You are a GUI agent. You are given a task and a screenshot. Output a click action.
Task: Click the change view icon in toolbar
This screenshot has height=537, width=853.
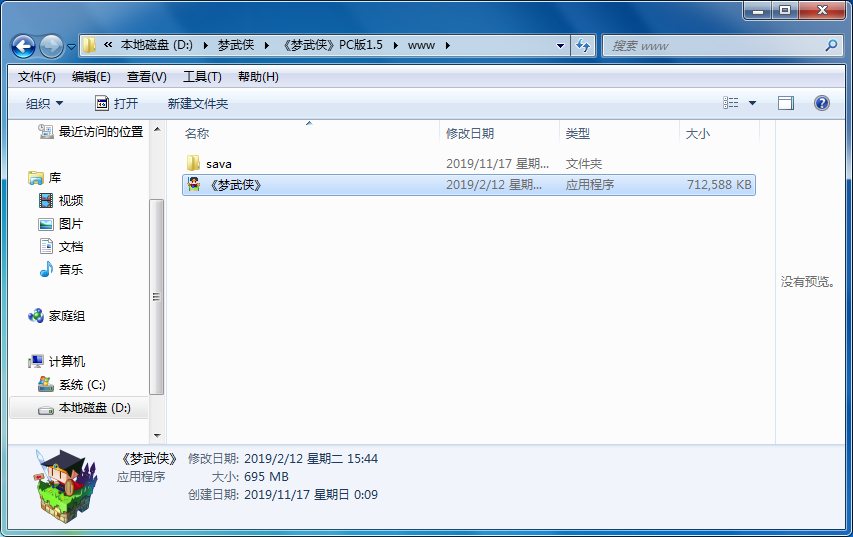pyautogui.click(x=731, y=103)
